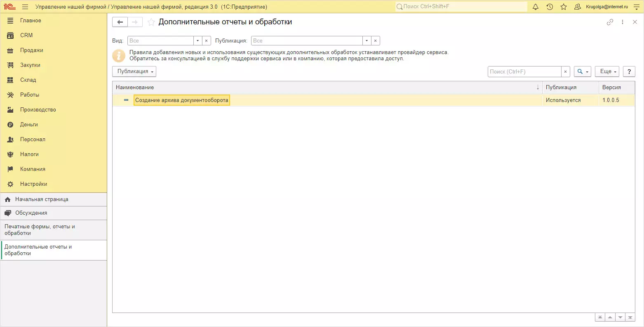This screenshot has height=327, width=644.
Task: Jump to the last list row button
Action: click(630, 317)
